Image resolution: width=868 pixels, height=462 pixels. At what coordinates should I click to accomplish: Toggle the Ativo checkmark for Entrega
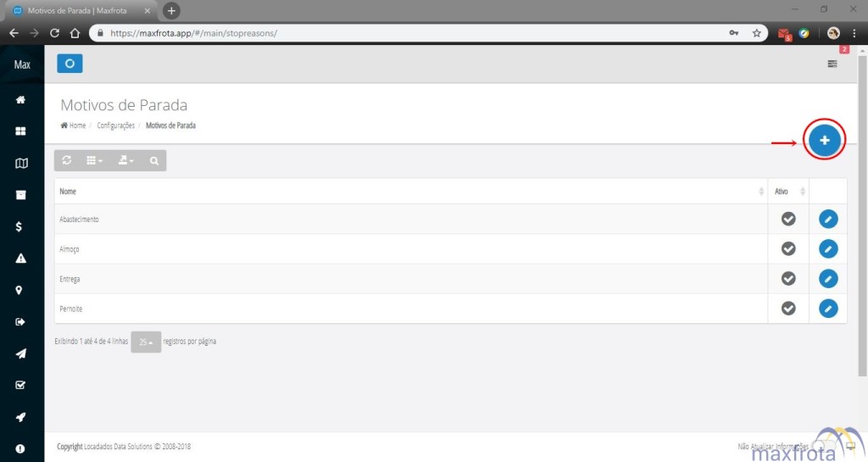pos(788,279)
